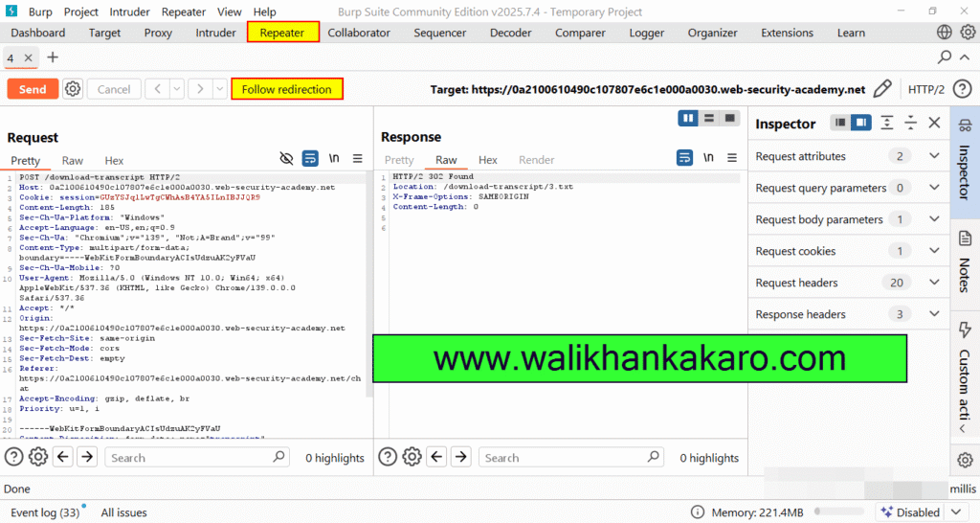The image size is (980, 523).
Task: Jump to next Response search match
Action: point(461,457)
